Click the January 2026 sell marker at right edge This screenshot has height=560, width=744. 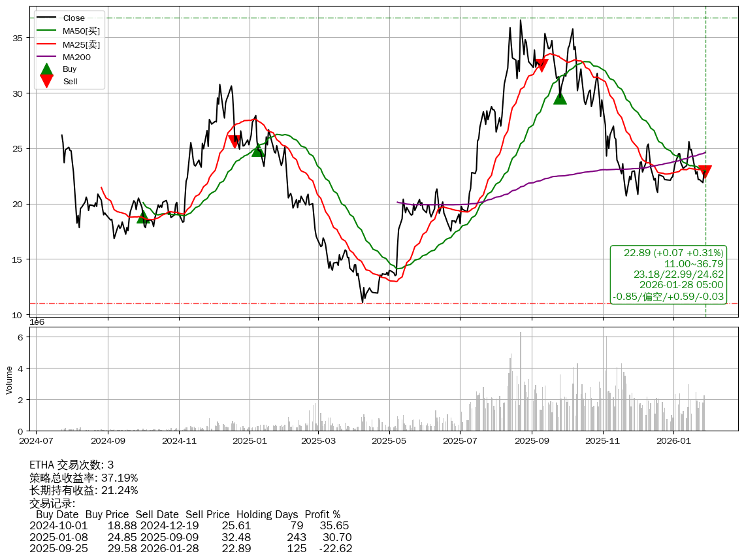point(705,172)
